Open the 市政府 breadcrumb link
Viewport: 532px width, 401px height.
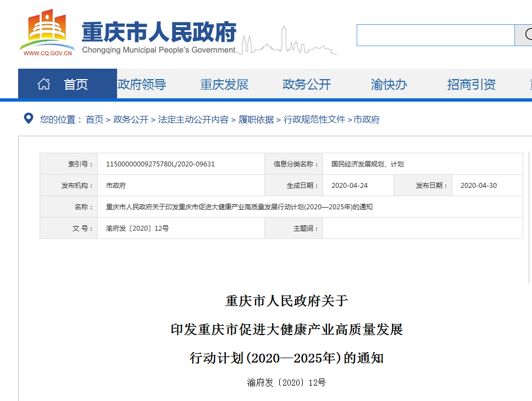367,120
